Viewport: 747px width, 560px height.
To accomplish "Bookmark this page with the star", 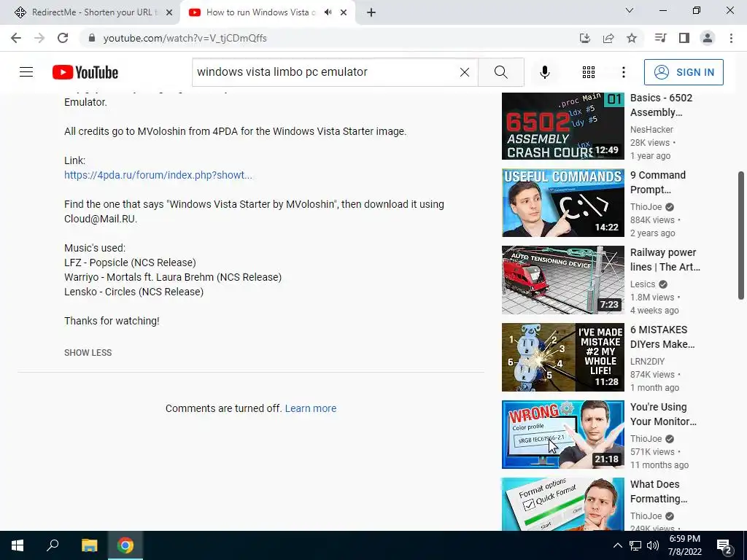I will pyautogui.click(x=632, y=38).
